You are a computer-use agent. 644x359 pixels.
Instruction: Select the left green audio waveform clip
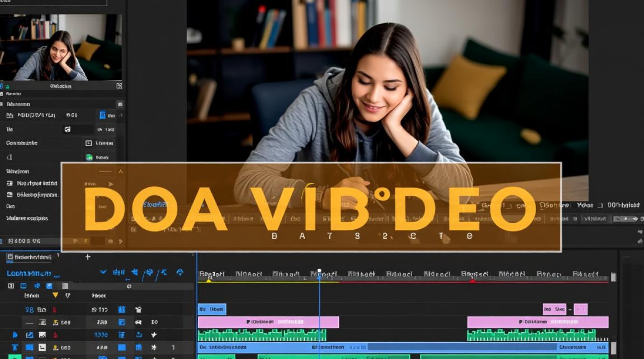click(262, 335)
